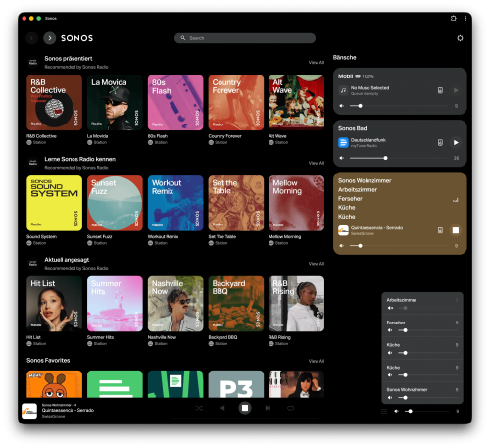Skip to previous track in player bar
Viewport: 490px width, 448px height.
coord(222,408)
